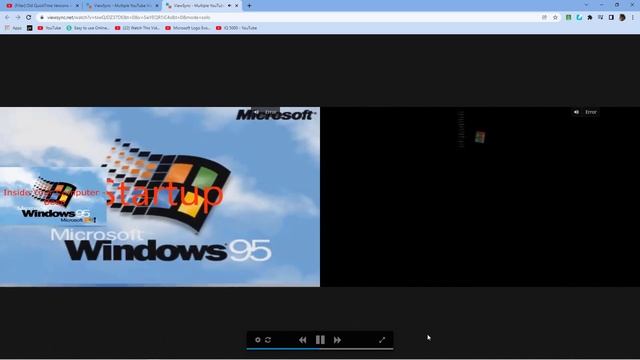Mute the right video's speaker icon
640x360 pixels.
(x=576, y=112)
